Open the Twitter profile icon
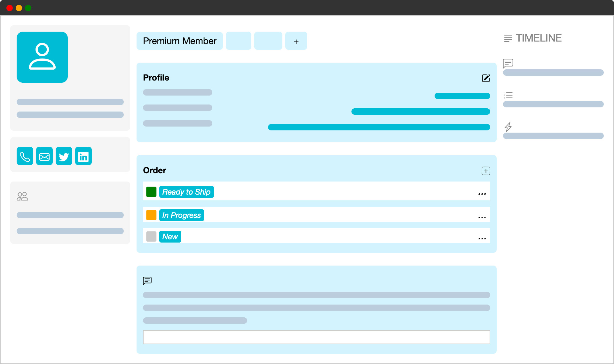The height and width of the screenshot is (364, 614). pos(64,156)
